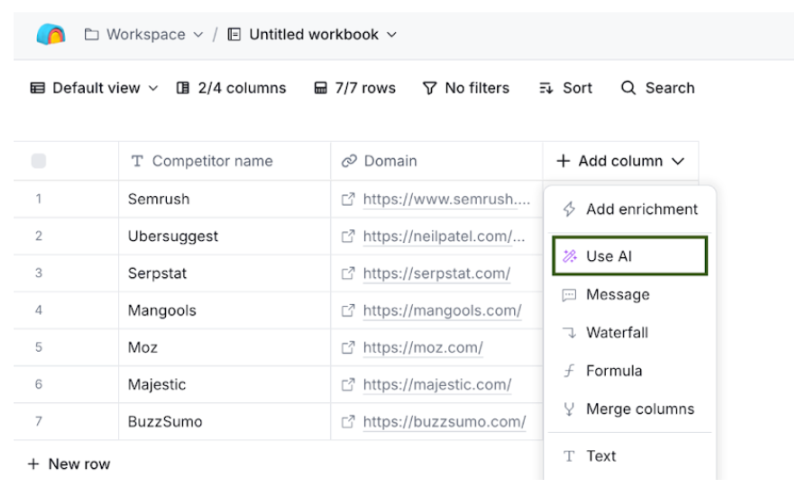Click the rows icon beside 7/7 rows
794x480 pixels.
pos(321,88)
